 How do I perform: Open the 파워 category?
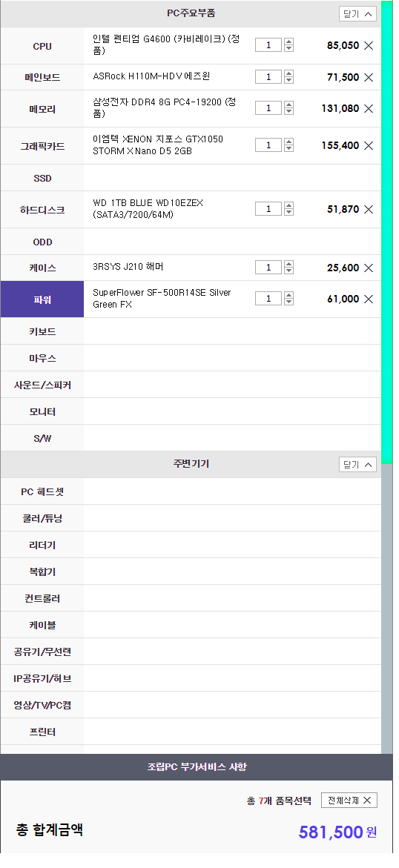coord(42,299)
